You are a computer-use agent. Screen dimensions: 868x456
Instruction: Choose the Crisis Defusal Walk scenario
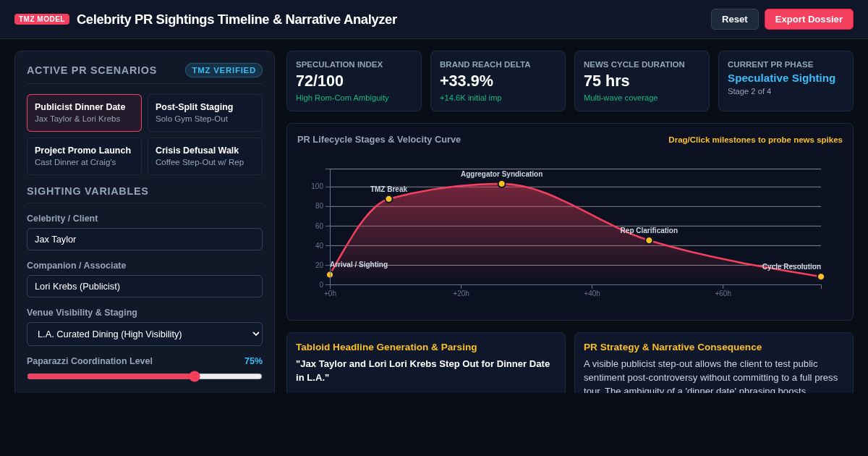tap(205, 156)
